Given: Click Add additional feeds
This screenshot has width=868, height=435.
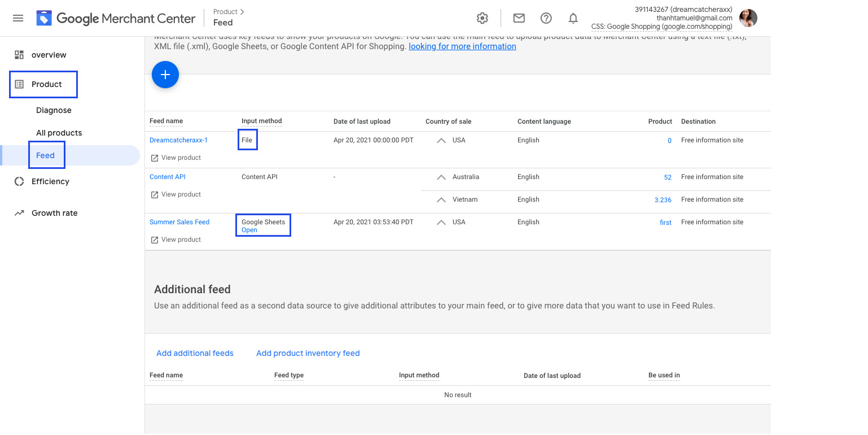Looking at the screenshot, I should [195, 353].
